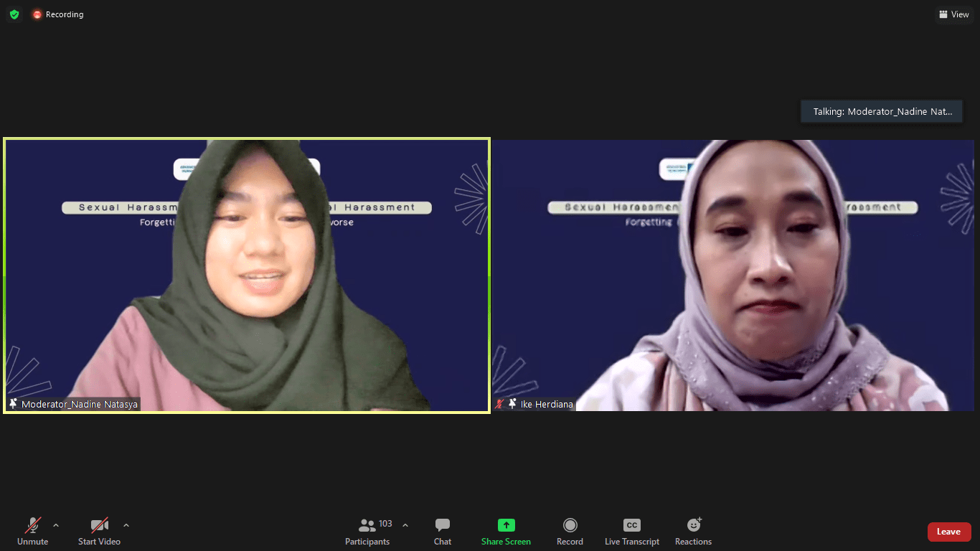Open the Participants list
Image resolution: width=980 pixels, height=551 pixels.
(x=367, y=532)
